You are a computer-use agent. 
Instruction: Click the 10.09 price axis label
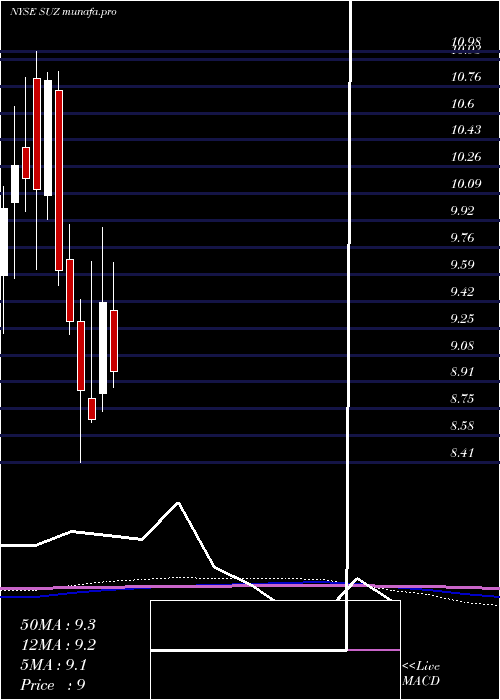click(466, 183)
